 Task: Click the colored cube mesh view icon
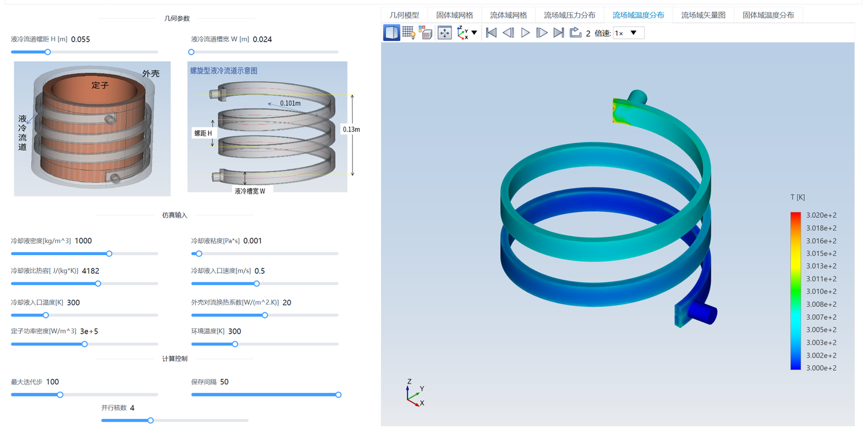point(426,33)
